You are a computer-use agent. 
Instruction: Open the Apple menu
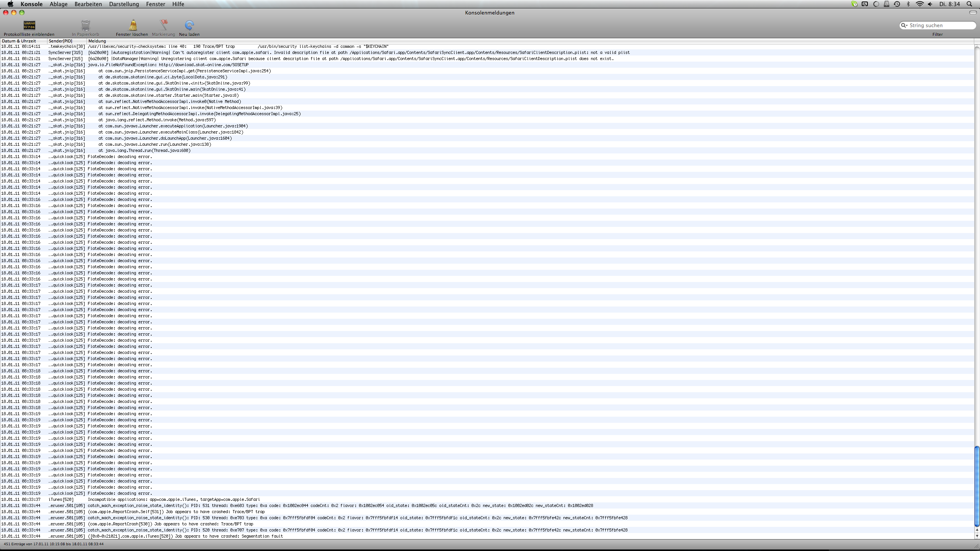pos(10,4)
